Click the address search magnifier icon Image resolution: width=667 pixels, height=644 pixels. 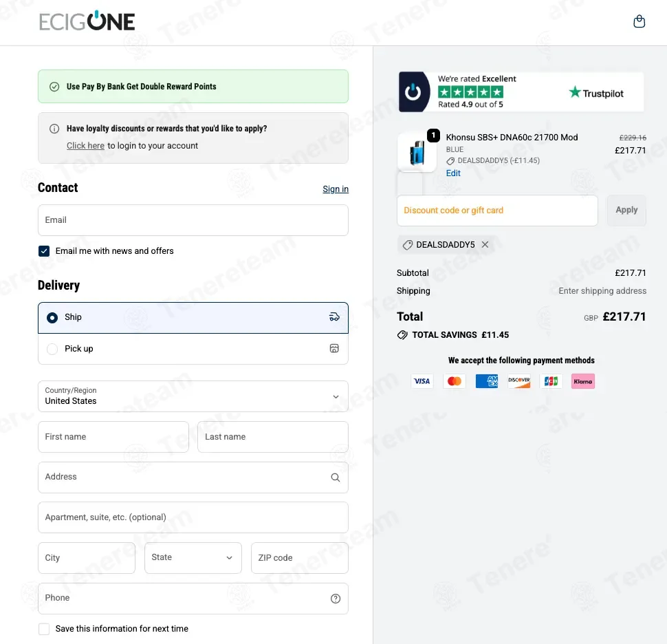335,477
